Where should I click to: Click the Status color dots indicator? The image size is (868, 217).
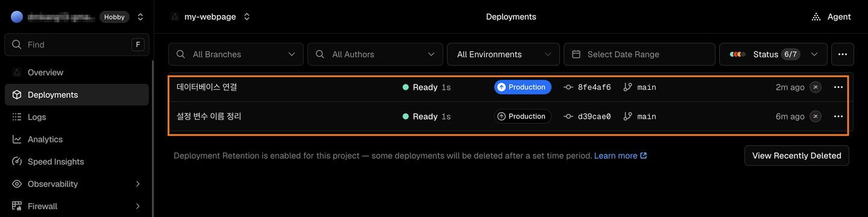point(738,54)
